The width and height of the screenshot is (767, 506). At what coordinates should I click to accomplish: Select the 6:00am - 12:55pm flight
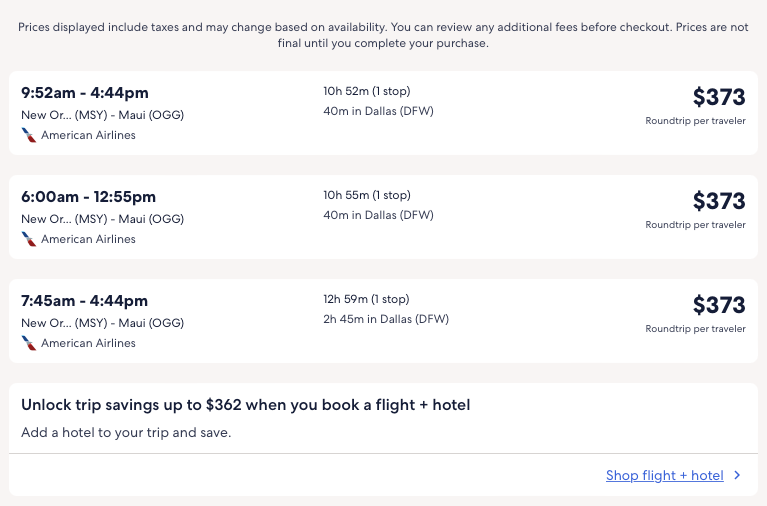(88, 197)
